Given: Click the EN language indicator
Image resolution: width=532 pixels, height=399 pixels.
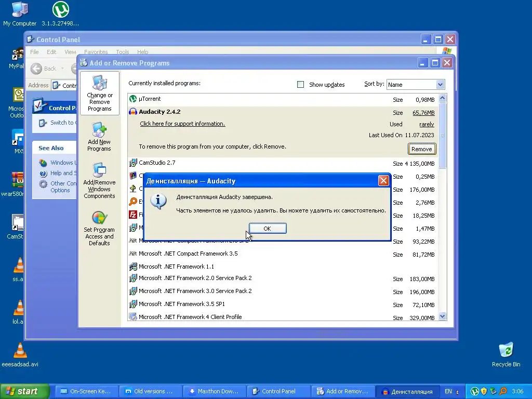Looking at the screenshot, I should (448, 391).
